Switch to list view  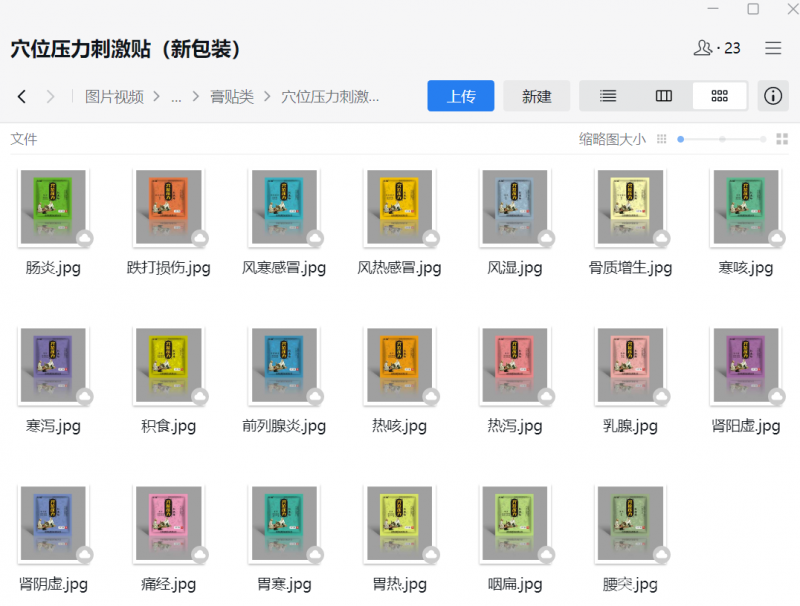click(x=607, y=96)
